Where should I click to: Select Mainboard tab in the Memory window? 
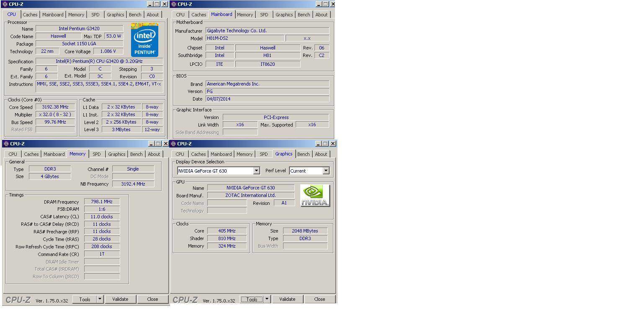54,154
